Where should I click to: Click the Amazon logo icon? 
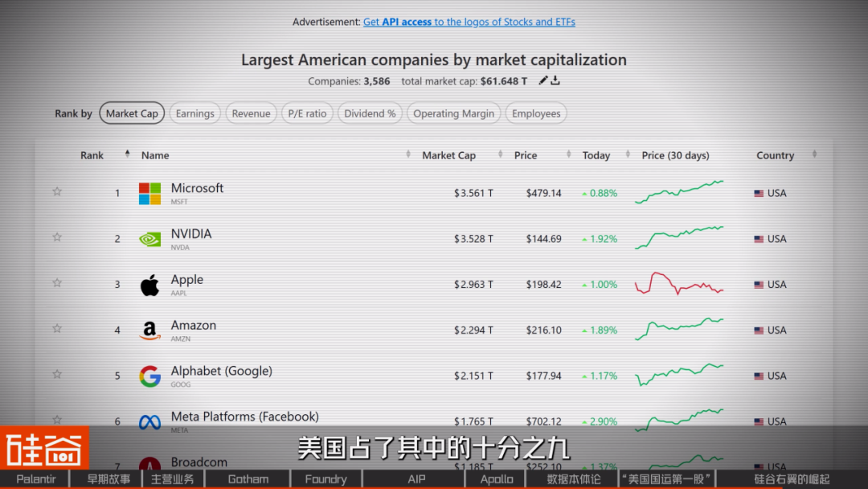pos(149,331)
